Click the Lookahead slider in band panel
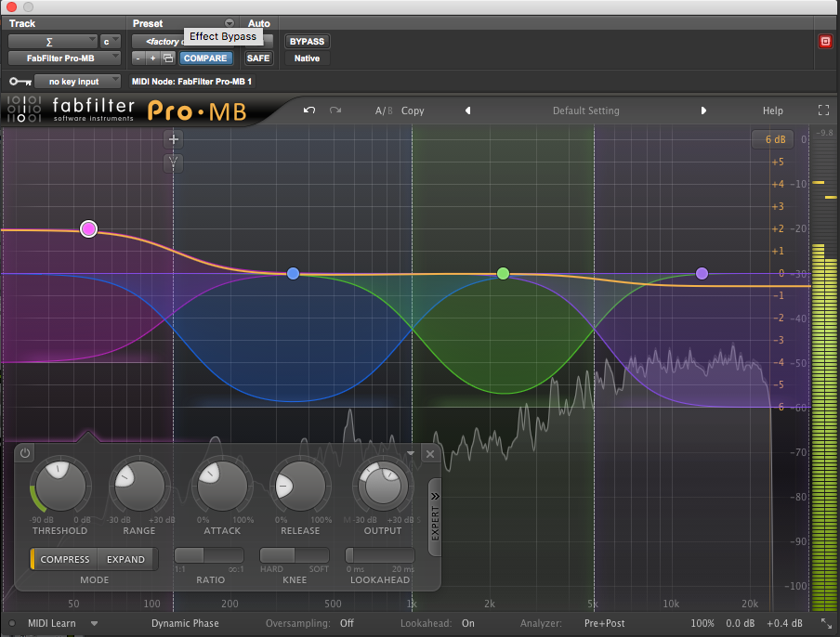 click(x=380, y=555)
